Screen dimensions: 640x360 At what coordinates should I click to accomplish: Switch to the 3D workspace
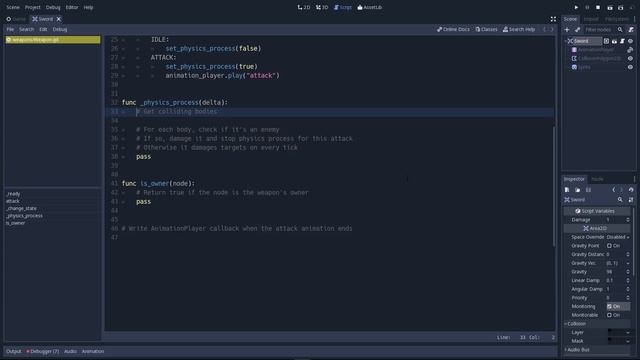point(322,7)
